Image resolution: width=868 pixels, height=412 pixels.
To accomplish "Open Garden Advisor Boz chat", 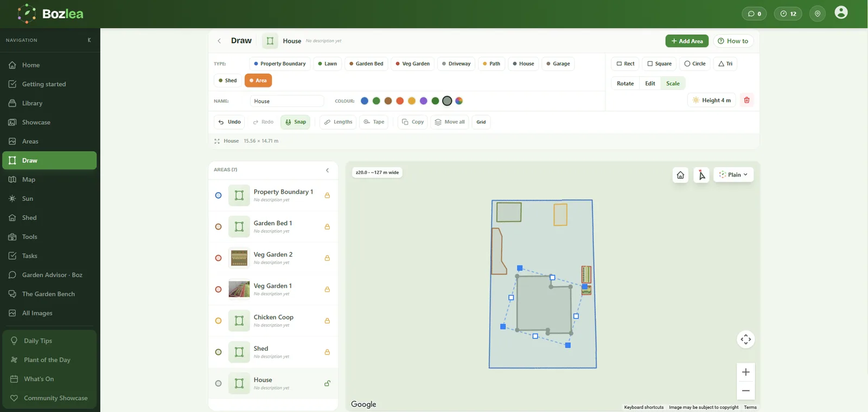I will point(49,275).
